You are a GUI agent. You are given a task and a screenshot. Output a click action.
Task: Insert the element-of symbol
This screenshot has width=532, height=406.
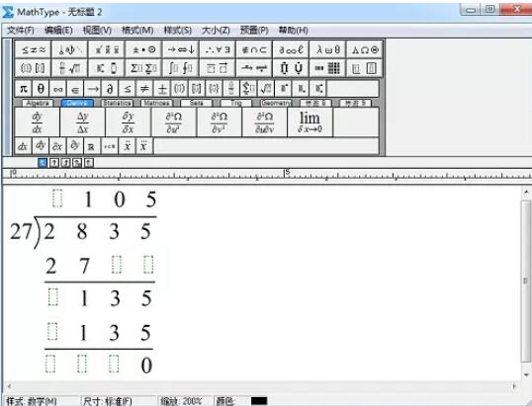[75, 89]
